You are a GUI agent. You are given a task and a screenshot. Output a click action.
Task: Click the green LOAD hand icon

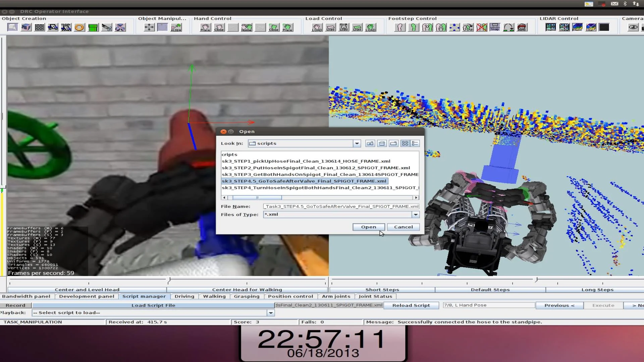[370, 27]
